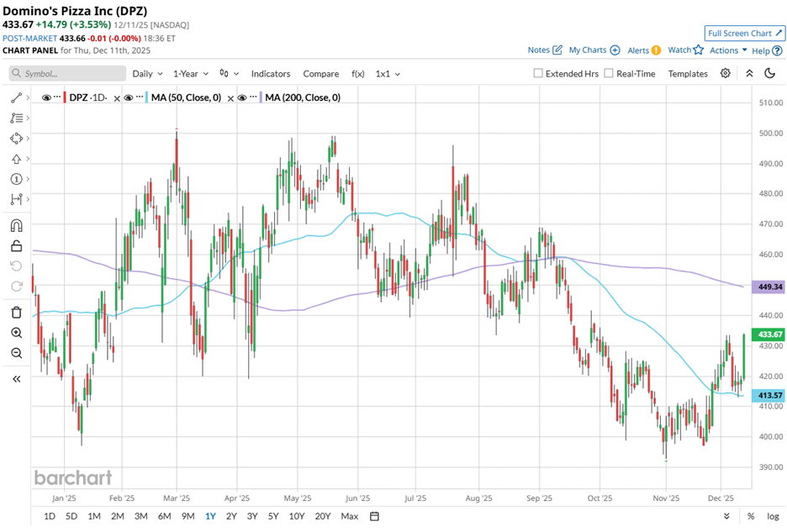
Task: Open the Indicators panel
Action: (x=270, y=74)
